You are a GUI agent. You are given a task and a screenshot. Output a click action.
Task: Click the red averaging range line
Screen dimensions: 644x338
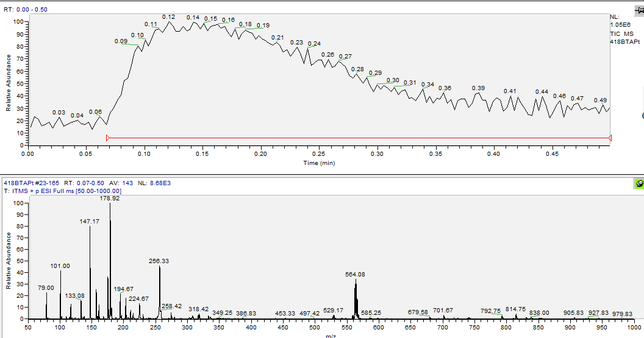point(359,138)
